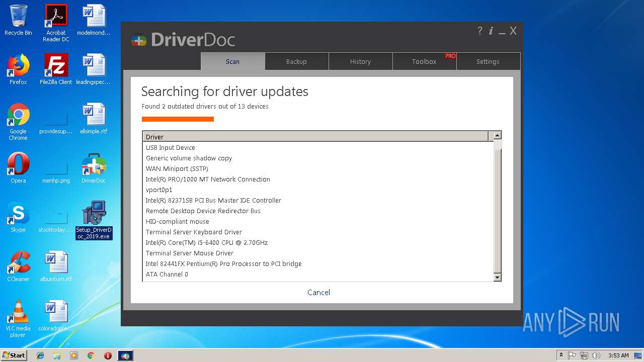Close the DriverDoc window
644x362 pixels.
tap(513, 31)
